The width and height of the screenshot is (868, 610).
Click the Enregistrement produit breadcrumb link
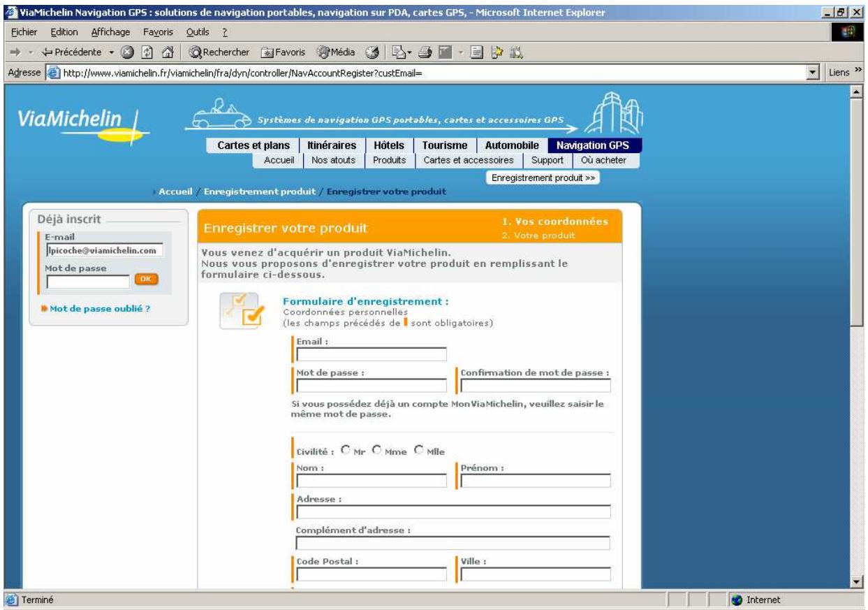point(260,191)
